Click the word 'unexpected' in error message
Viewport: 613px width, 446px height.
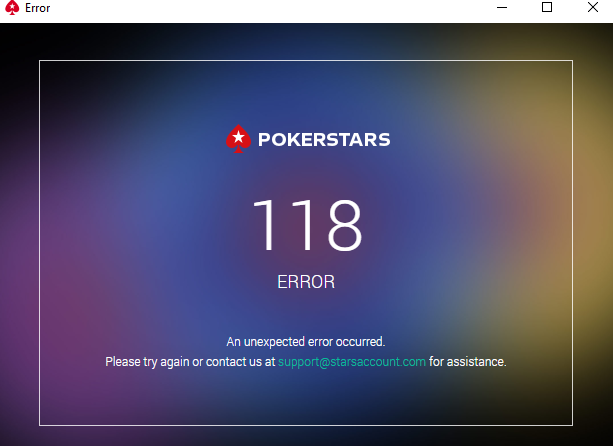(x=274, y=342)
